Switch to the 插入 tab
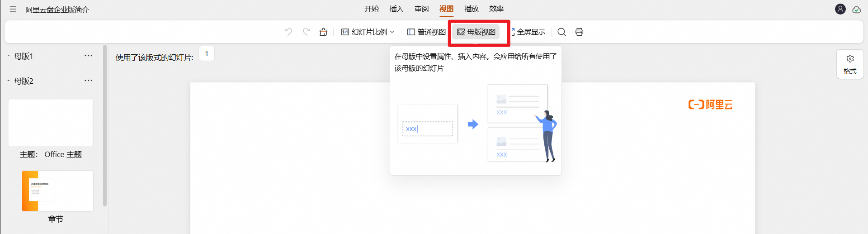Image resolution: width=868 pixels, height=234 pixels. (x=396, y=9)
